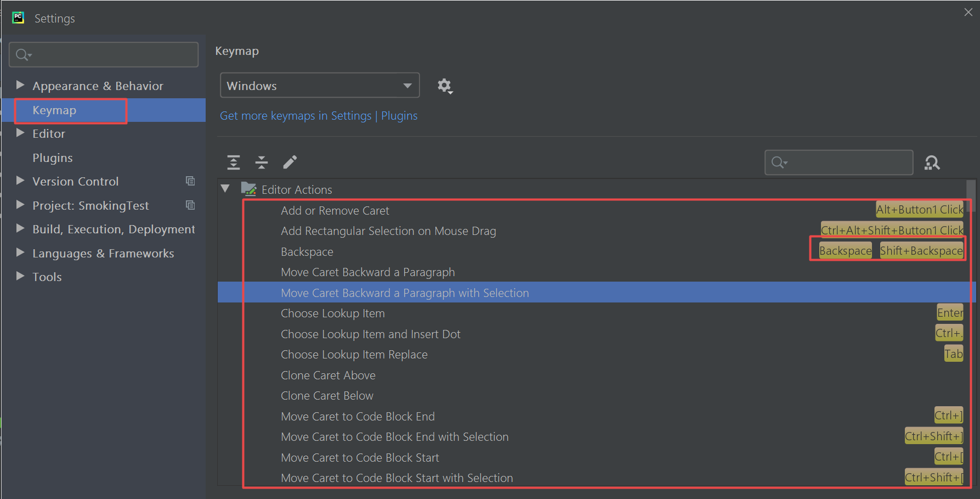Follow the Plugins link under keymap dropdown

[x=399, y=116]
